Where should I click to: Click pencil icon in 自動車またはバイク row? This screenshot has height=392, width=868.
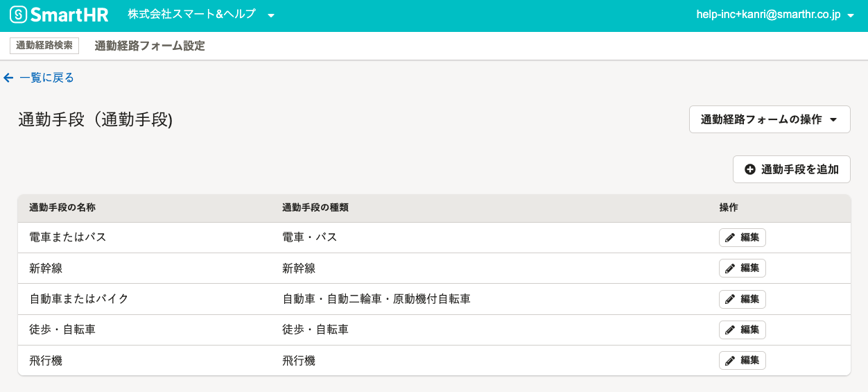[730, 299]
